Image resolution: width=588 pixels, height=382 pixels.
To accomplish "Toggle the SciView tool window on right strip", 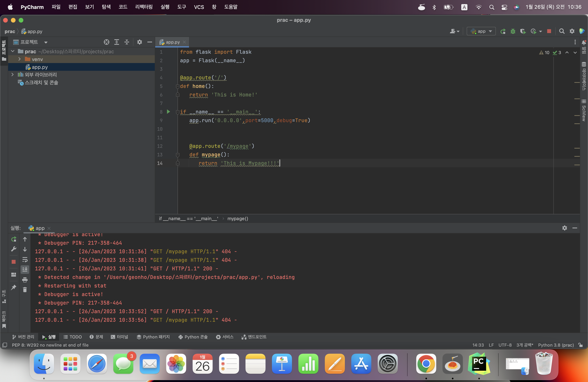I will coord(584,110).
